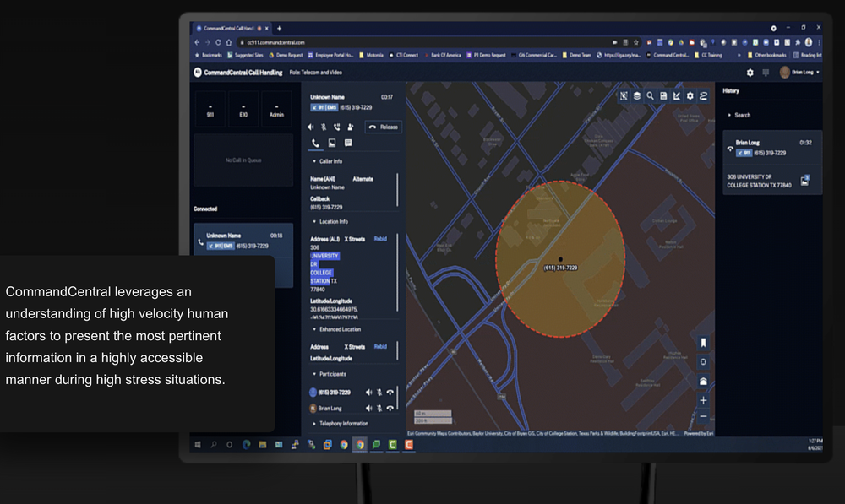Switch to the image media tab
This screenshot has width=845, height=504.
[x=332, y=144]
